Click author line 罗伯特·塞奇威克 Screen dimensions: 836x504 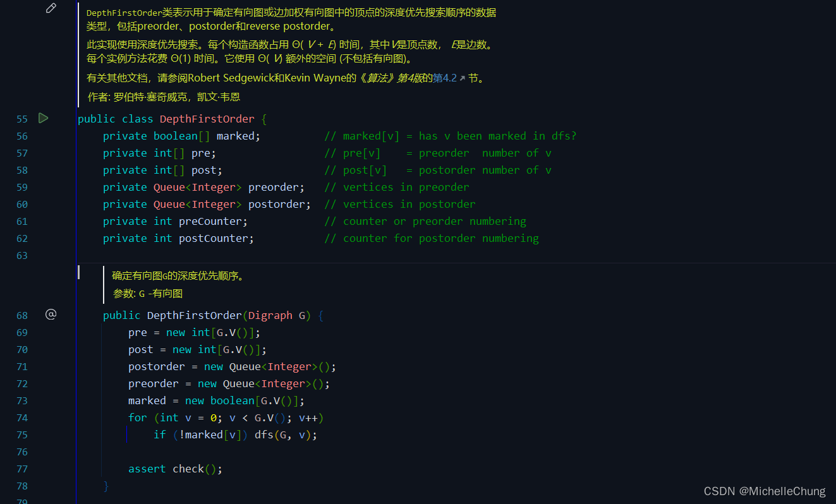click(164, 97)
